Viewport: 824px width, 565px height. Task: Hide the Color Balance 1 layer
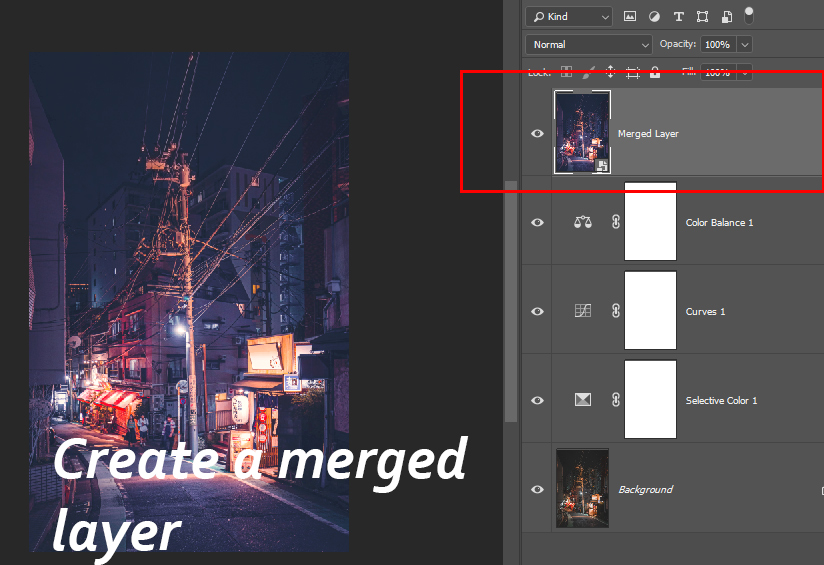tap(537, 222)
